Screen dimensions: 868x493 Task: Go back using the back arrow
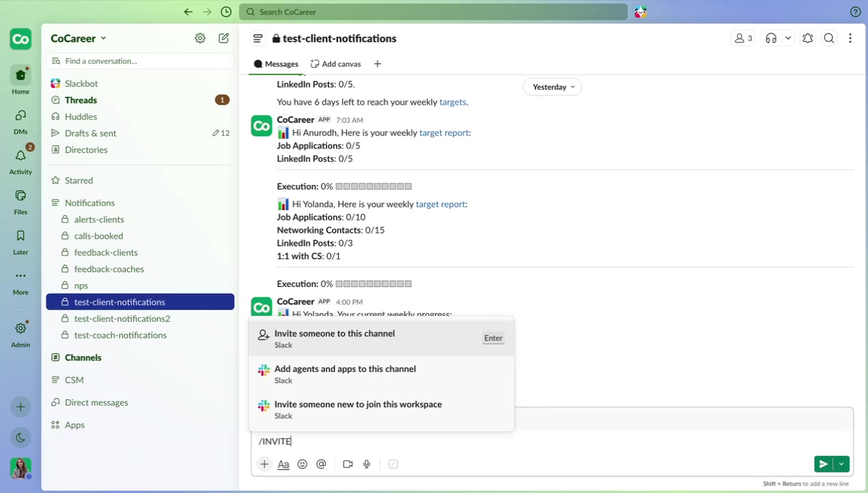tap(188, 12)
